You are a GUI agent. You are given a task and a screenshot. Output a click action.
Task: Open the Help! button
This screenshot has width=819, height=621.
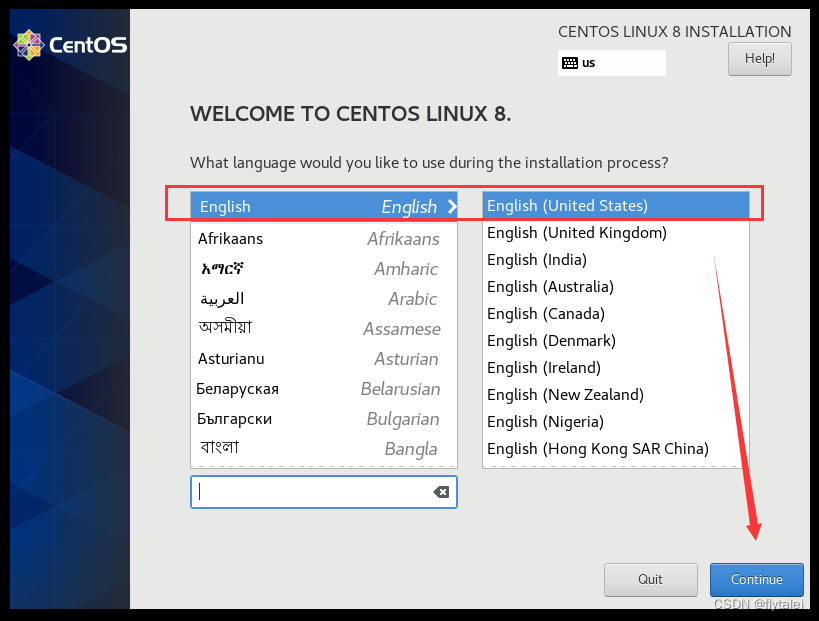759,58
